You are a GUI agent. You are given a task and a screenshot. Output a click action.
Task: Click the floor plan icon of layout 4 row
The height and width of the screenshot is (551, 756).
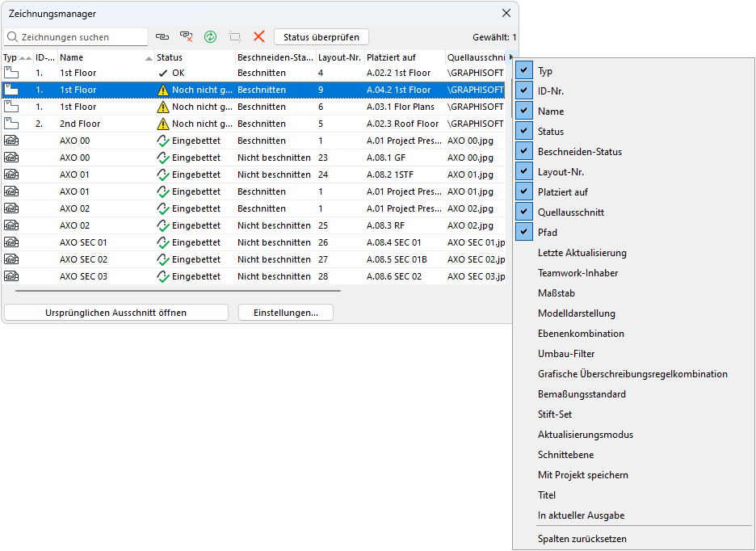11,73
